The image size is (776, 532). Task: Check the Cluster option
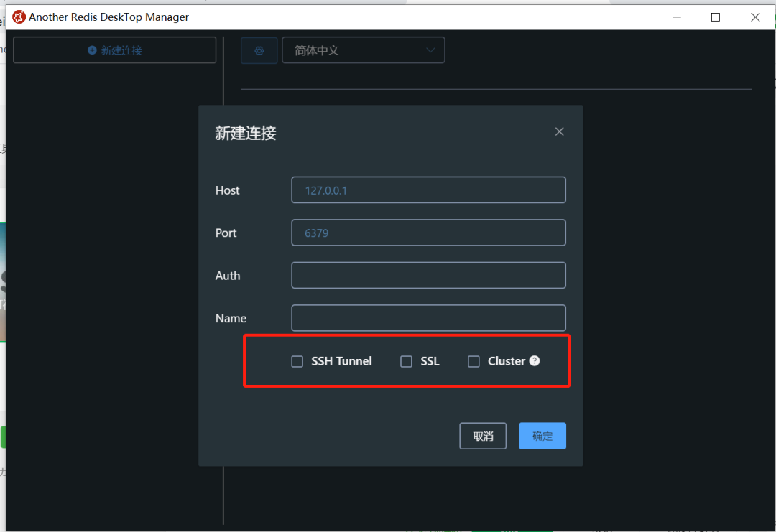[x=473, y=361]
